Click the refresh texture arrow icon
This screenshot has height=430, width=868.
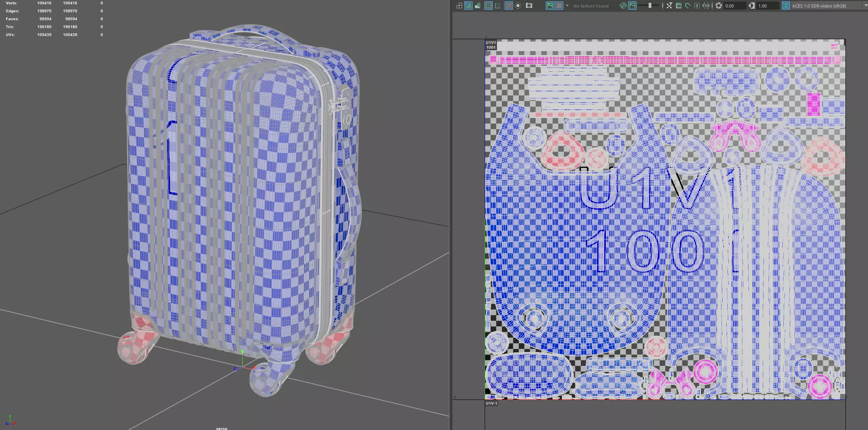tap(688, 6)
